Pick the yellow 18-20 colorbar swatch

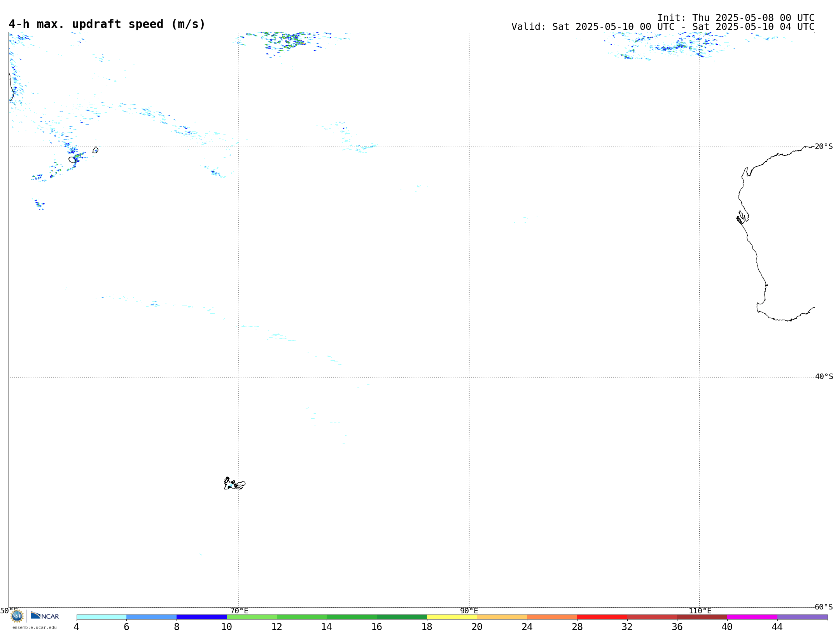pos(452,617)
